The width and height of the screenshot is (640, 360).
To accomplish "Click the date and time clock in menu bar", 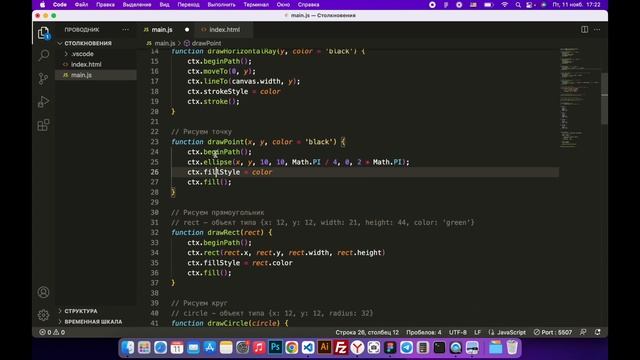I will click(x=576, y=5).
